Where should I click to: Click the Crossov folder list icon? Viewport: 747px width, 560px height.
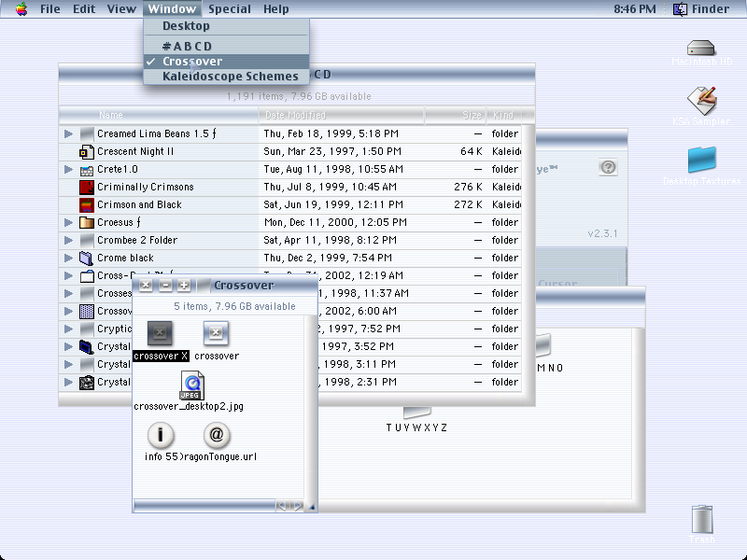pos(87,312)
